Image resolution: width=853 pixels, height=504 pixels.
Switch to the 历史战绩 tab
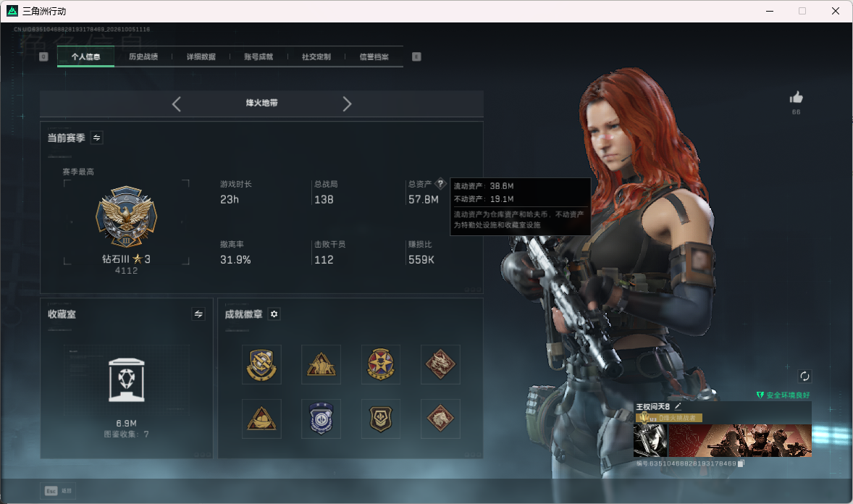[143, 56]
